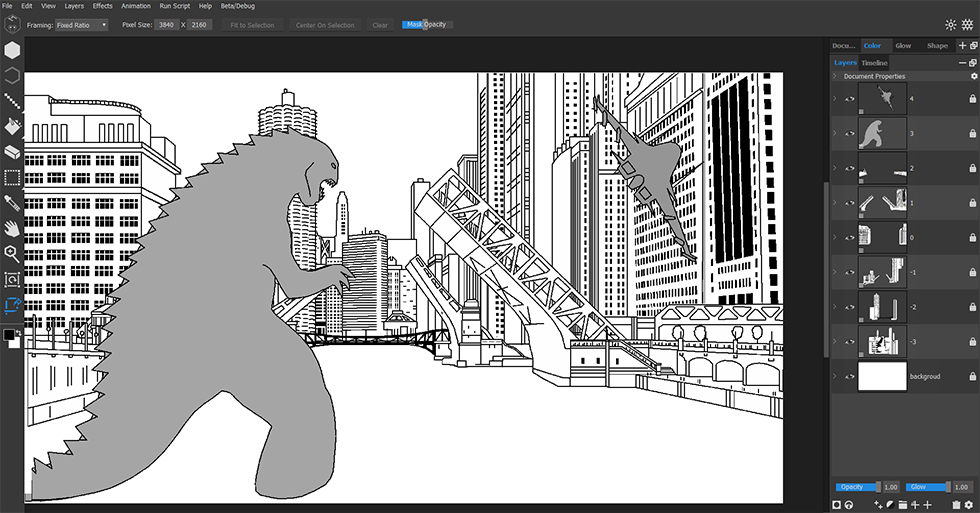Click the half-filled circle blend icon

[890, 505]
